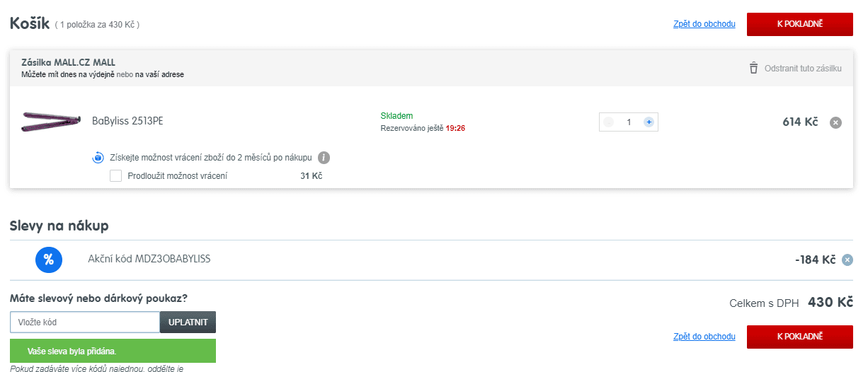868x372 pixels.
Task: Click Akční kód MDZ3OBABYLISS text
Action: coord(149,259)
